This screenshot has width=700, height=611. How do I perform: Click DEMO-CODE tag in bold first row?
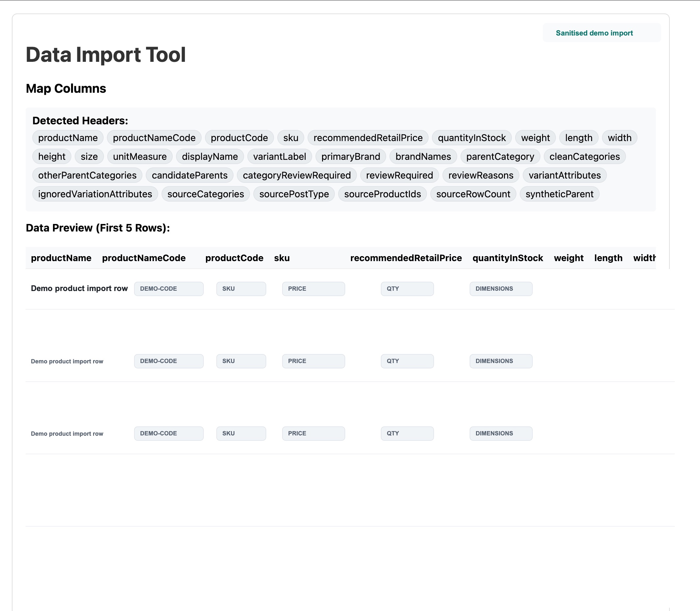(x=169, y=289)
